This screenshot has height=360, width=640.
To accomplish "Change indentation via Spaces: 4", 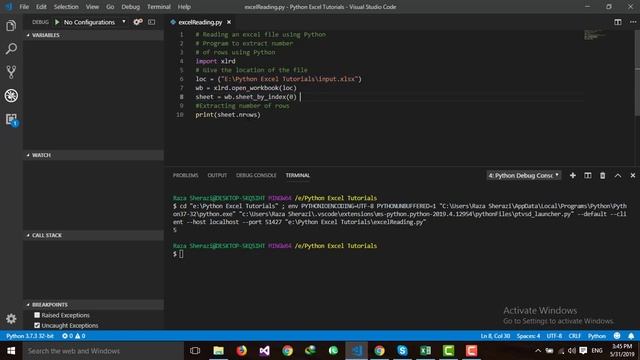I will point(528,336).
